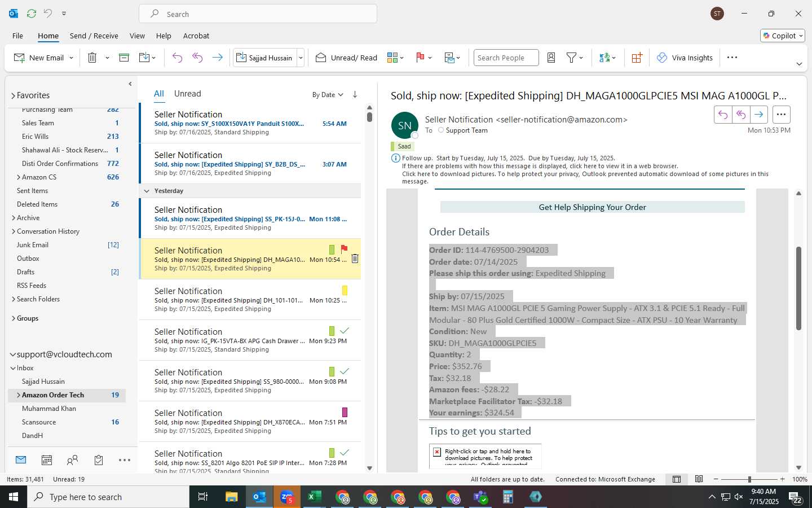Click green category swatch on selected message
This screenshot has height=508, width=812.
click(332, 249)
